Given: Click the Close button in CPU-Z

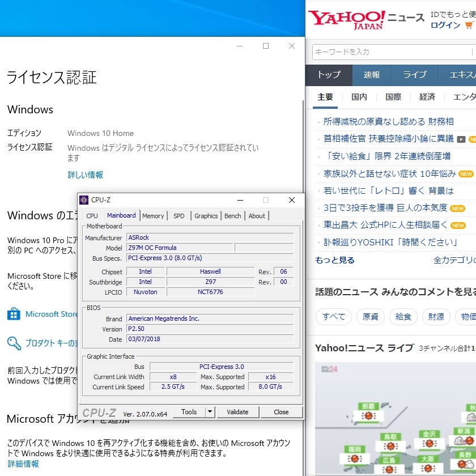Looking at the screenshot, I should [x=282, y=412].
